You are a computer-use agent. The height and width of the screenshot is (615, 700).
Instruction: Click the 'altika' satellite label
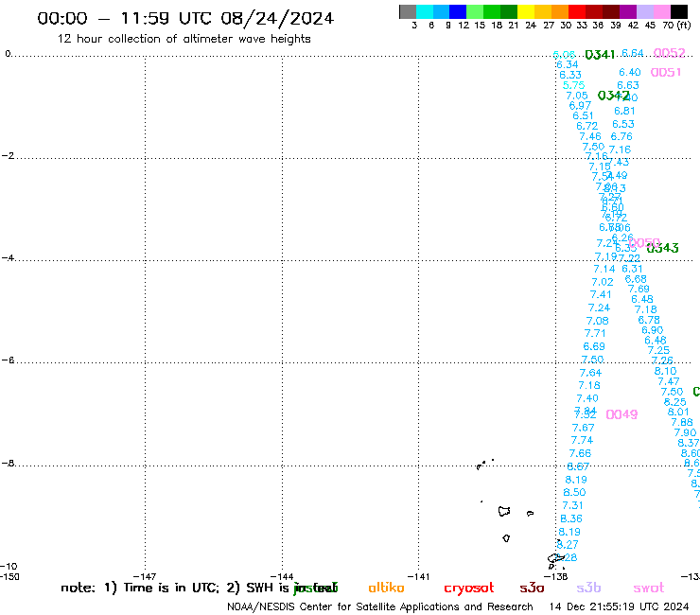[x=386, y=588]
